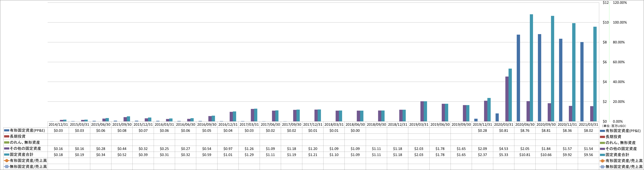Click the $6 axis label

tap(604, 62)
